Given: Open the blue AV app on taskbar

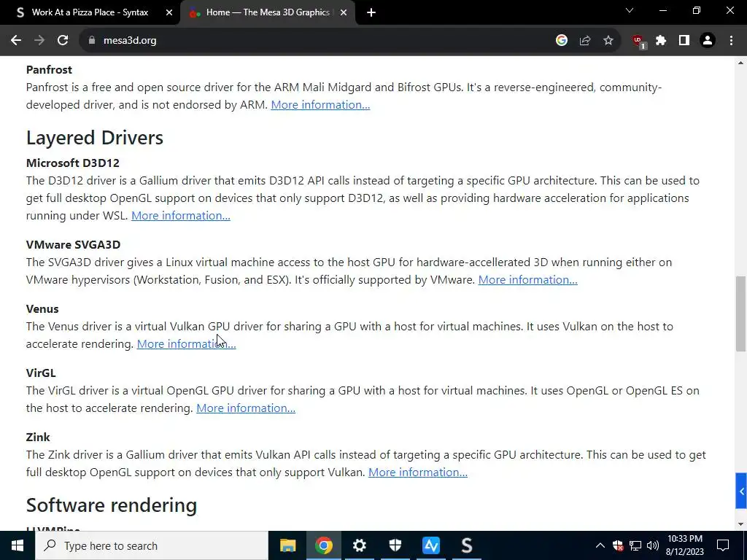Looking at the screenshot, I should [430, 545].
